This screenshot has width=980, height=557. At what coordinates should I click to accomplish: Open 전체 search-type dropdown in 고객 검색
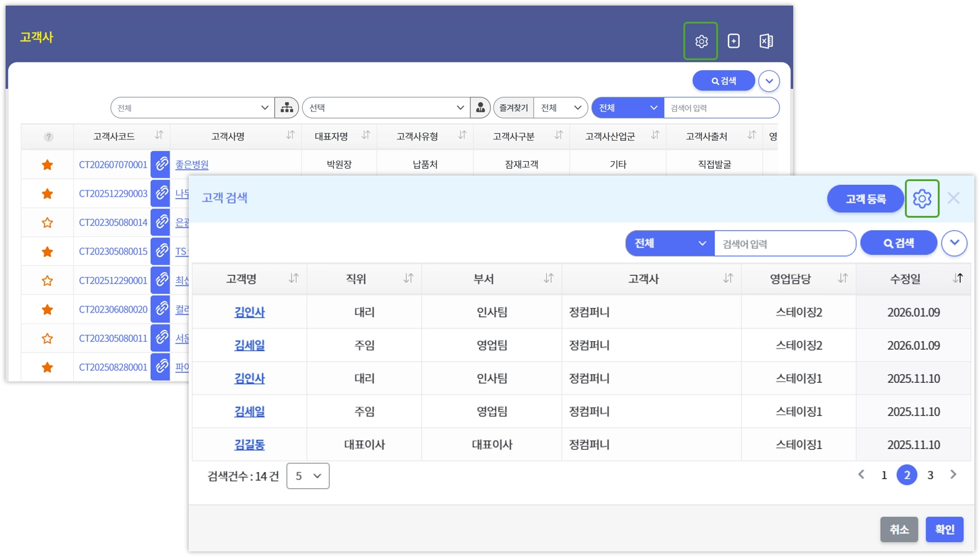coord(670,243)
